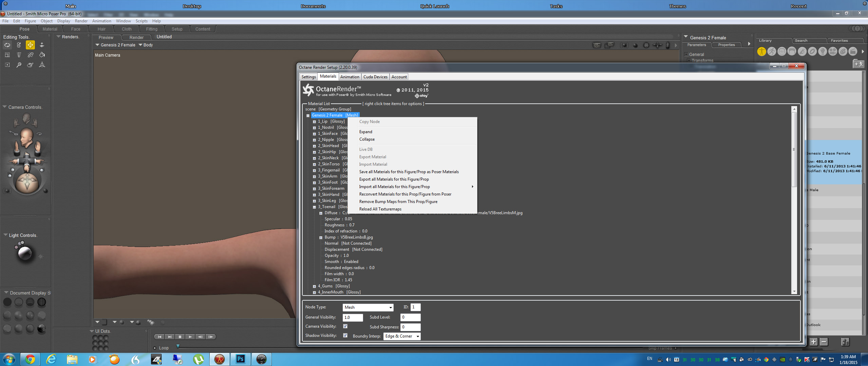Click the add to library plus button
This screenshot has height=366, width=868.
[813, 342]
